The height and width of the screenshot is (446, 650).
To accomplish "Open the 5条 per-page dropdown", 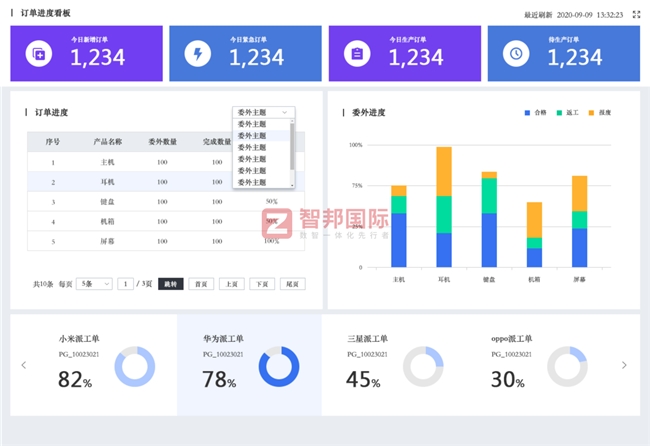I will (x=95, y=284).
